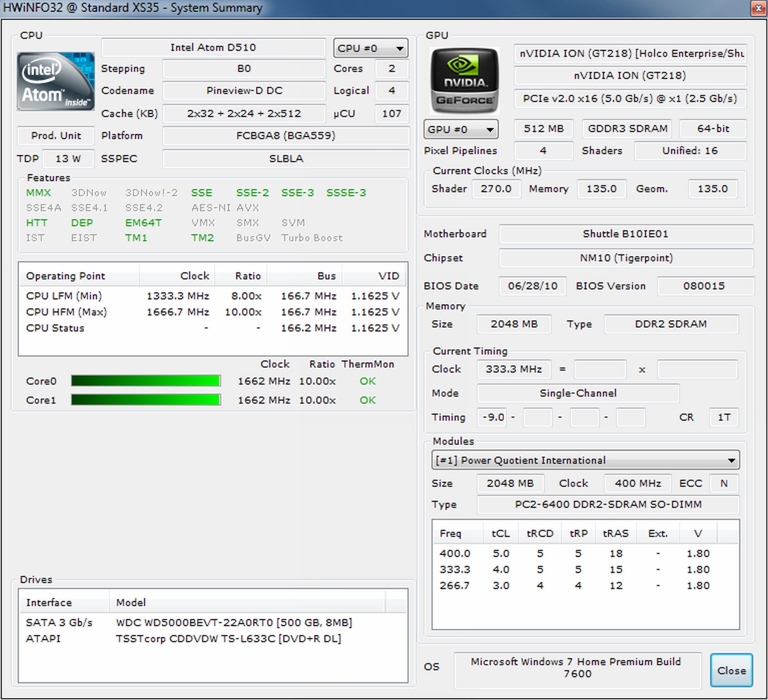Click the Core0 green usage bar
768x700 pixels.
[146, 381]
